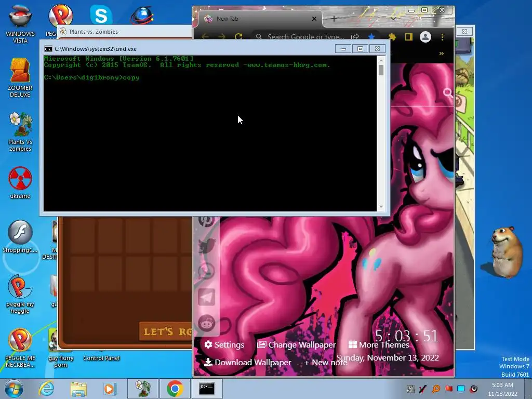Open the Telegram sidebar icon in Chrome
532x399 pixels.
[207, 297]
